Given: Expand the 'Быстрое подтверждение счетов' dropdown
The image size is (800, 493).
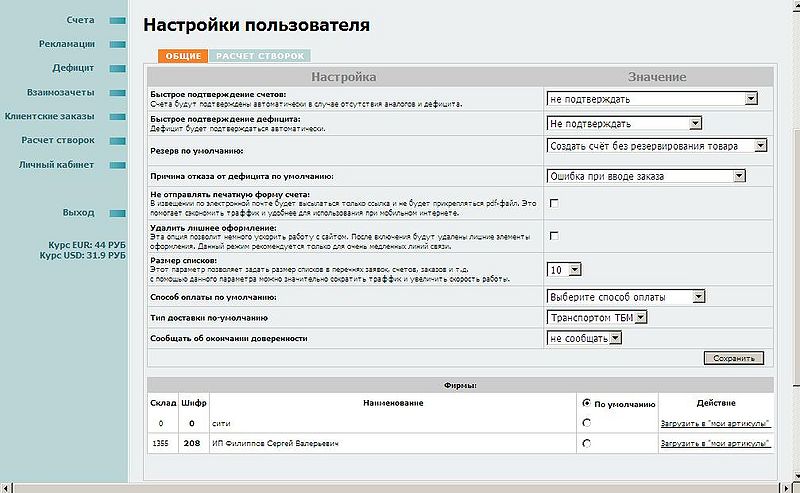Looking at the screenshot, I should [651, 98].
